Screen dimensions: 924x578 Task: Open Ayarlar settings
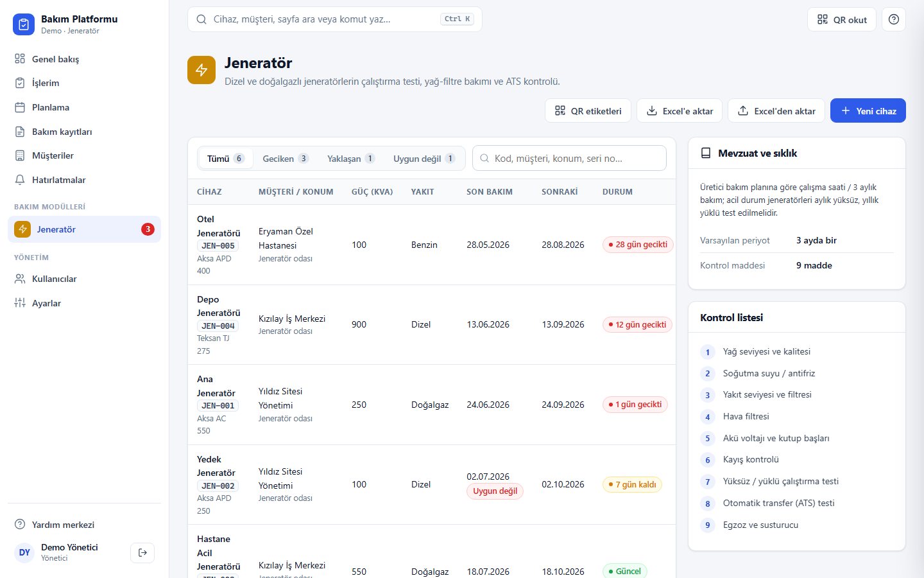84,303
